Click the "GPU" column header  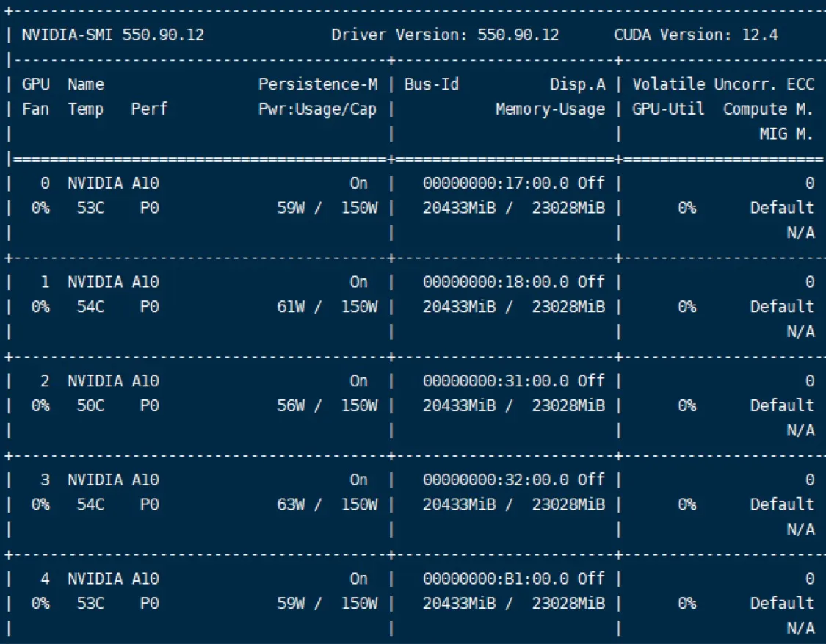point(36,84)
